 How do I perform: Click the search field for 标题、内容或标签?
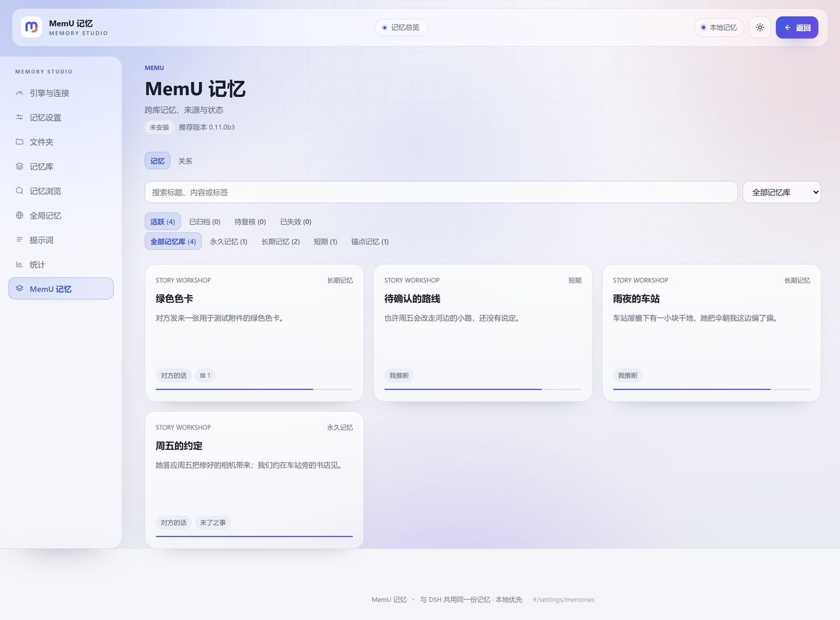point(441,192)
